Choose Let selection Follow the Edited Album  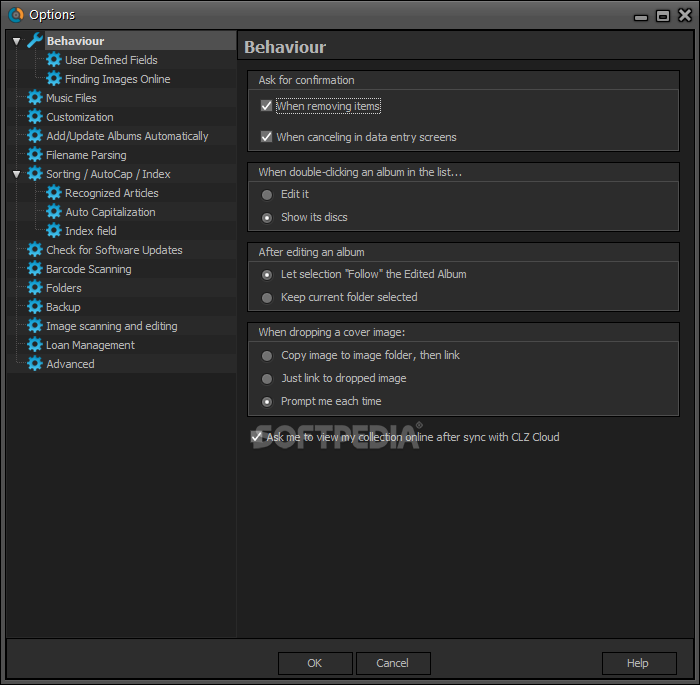tap(267, 275)
